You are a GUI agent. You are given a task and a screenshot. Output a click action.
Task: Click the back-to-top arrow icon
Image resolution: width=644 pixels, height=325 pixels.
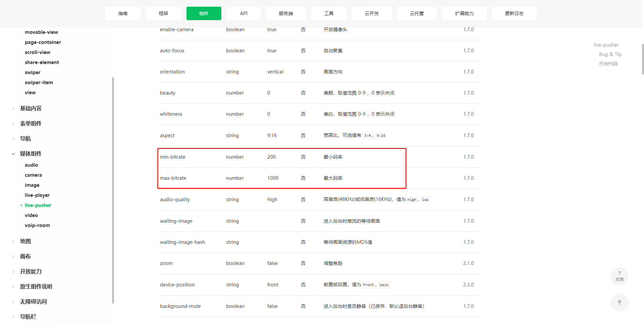click(x=619, y=303)
